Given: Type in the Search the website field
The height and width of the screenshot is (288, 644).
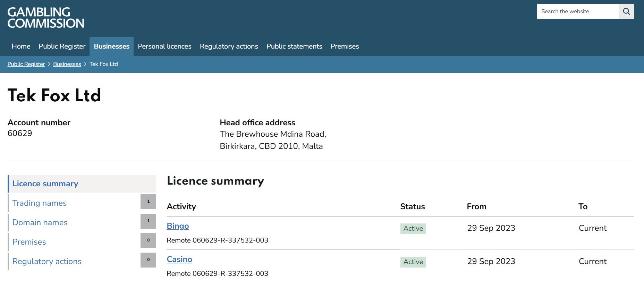Looking at the screenshot, I should point(577,11).
